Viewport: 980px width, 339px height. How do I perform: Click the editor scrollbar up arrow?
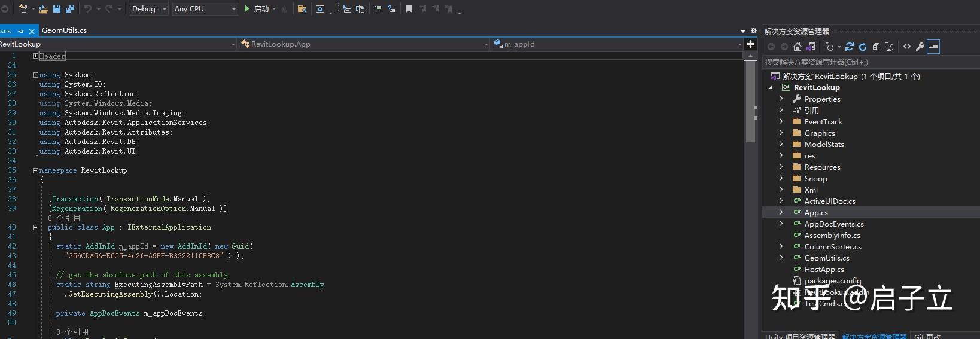pos(750,56)
